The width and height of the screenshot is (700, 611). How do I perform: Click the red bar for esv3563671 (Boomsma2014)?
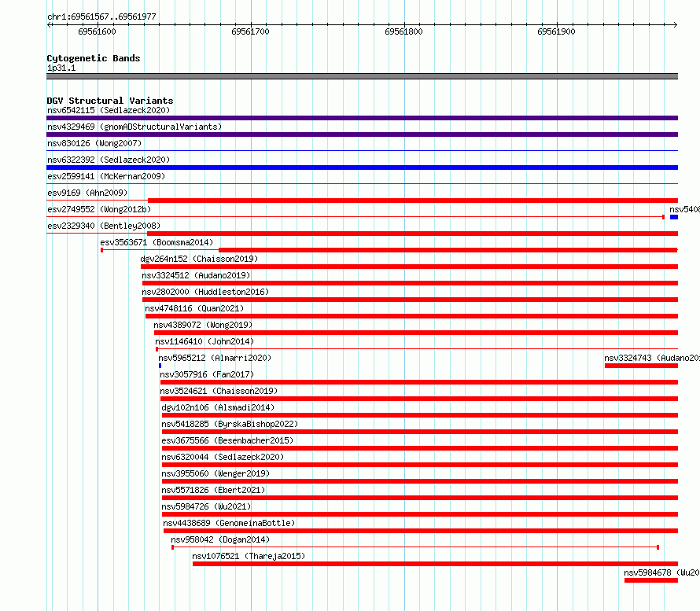tap(448, 250)
